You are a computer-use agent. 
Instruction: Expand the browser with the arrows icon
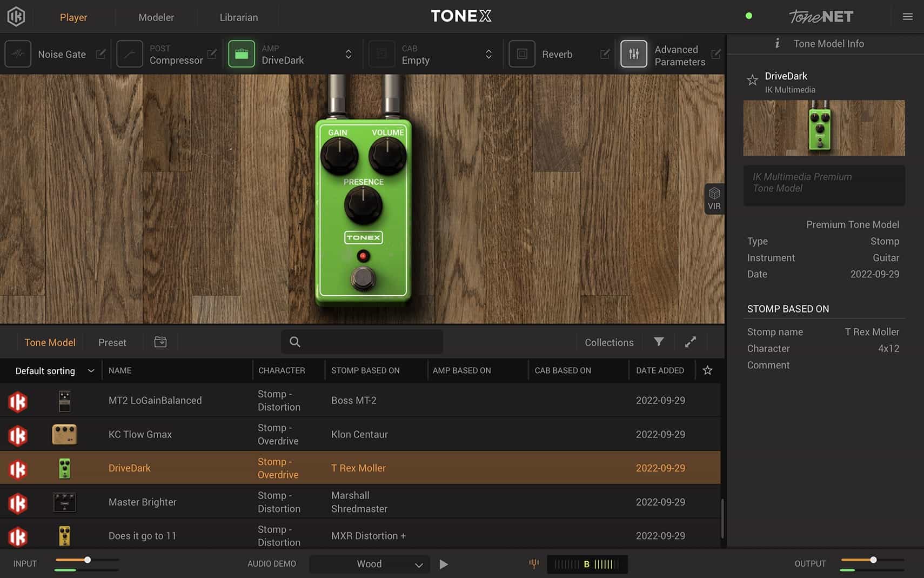691,342
